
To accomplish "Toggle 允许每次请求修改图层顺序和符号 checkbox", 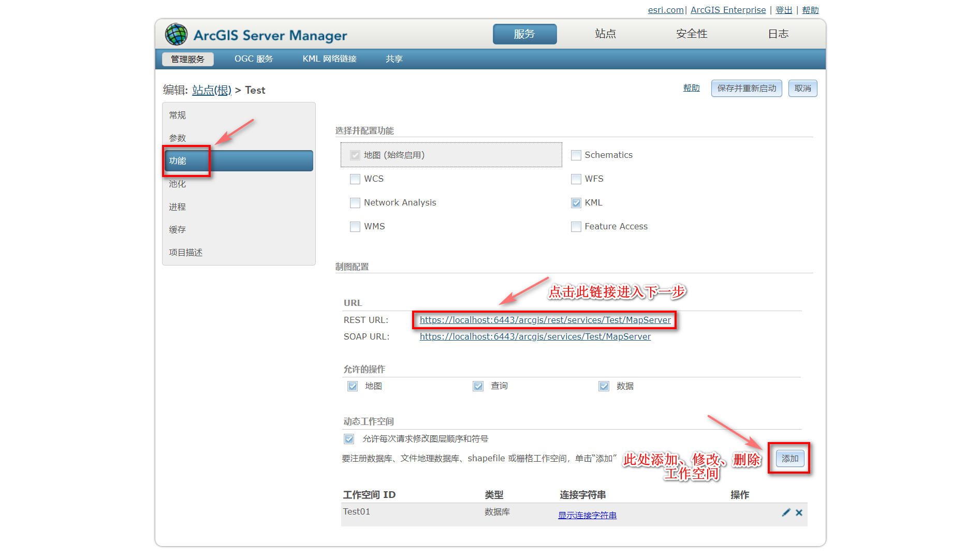I will point(349,439).
